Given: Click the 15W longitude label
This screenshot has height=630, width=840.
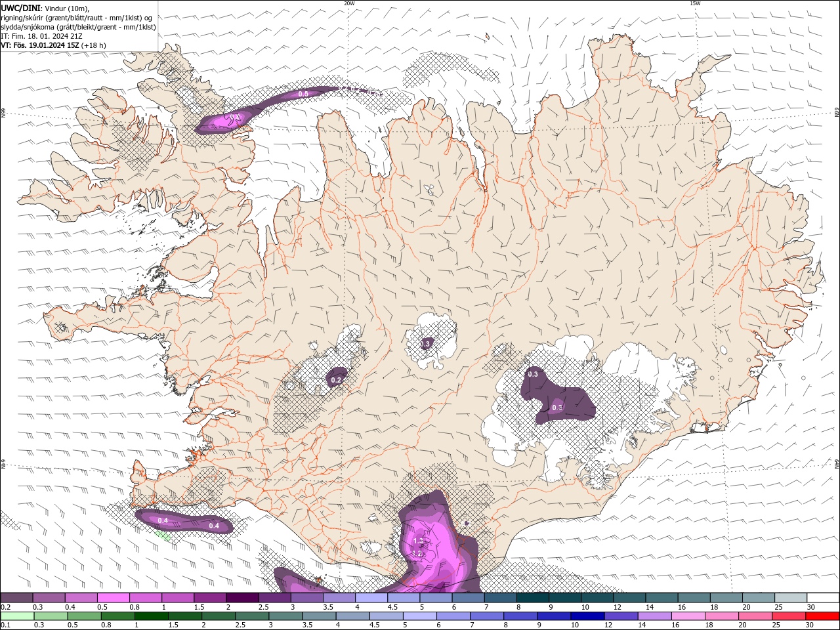Looking at the screenshot, I should click(694, 3).
